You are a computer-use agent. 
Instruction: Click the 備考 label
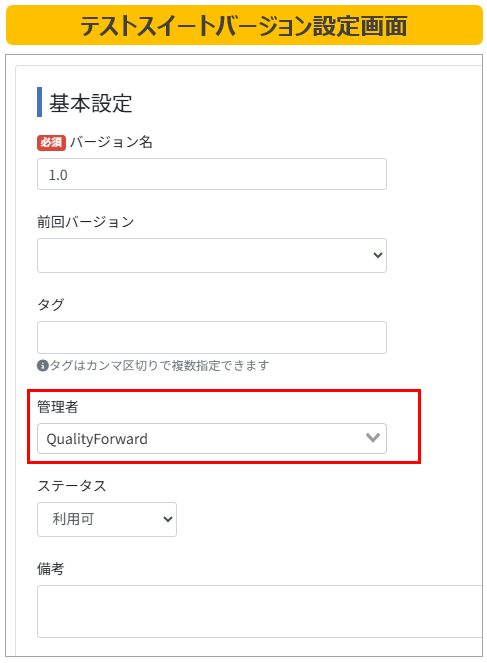(x=50, y=569)
